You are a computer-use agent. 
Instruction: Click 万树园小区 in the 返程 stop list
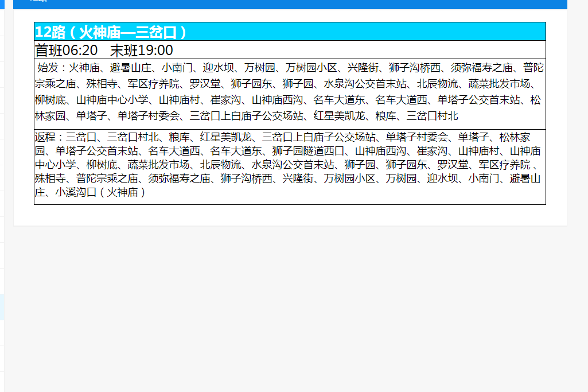point(349,178)
